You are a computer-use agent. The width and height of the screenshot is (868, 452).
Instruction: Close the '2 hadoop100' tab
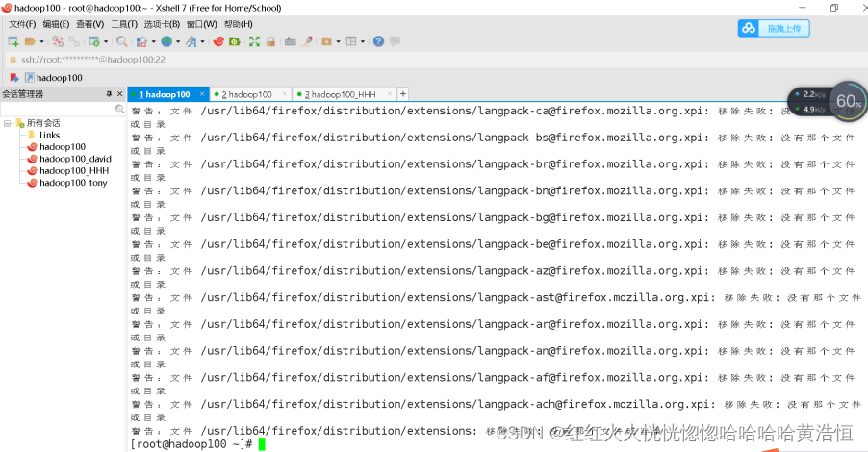coord(285,94)
